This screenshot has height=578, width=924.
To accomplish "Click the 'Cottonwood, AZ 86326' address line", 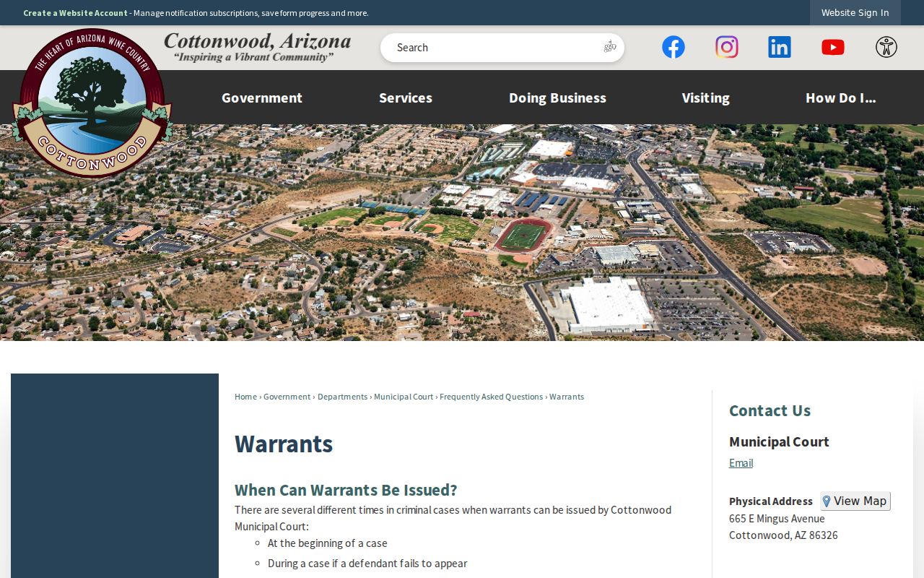I will [x=783, y=535].
